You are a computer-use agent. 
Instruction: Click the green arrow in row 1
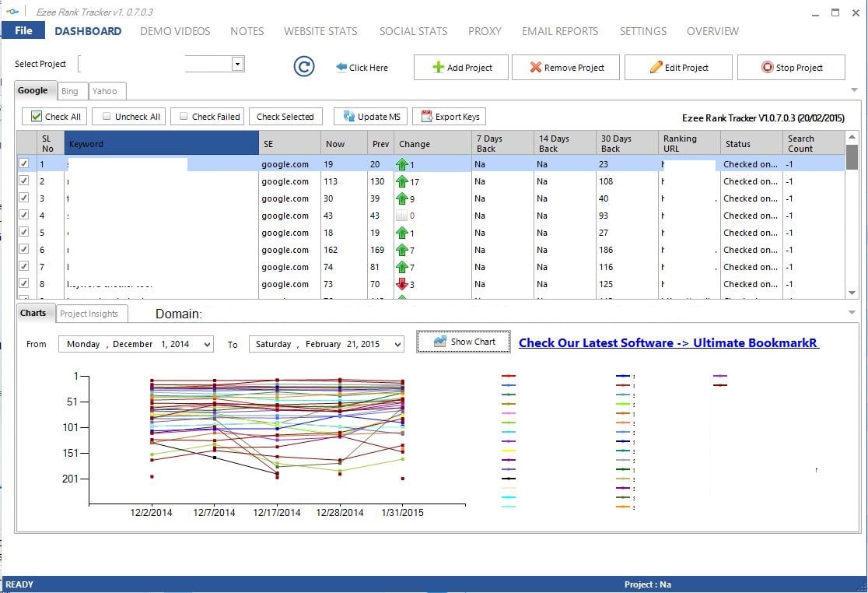pyautogui.click(x=402, y=164)
